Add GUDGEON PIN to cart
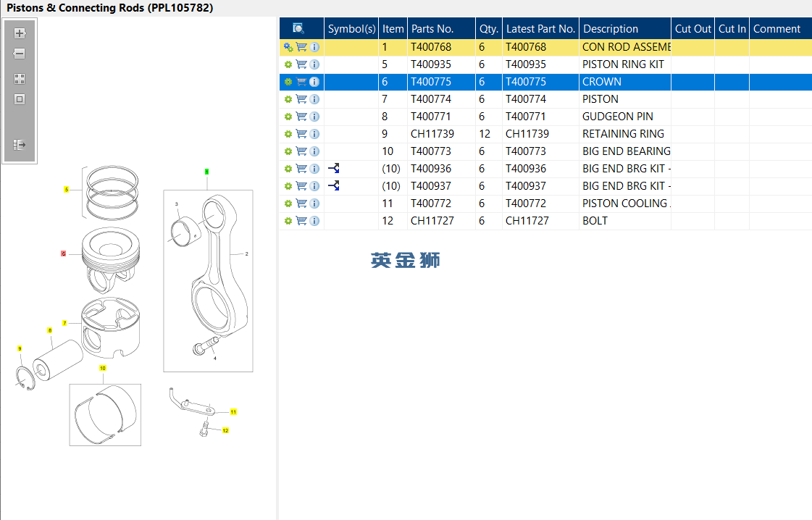 301,117
